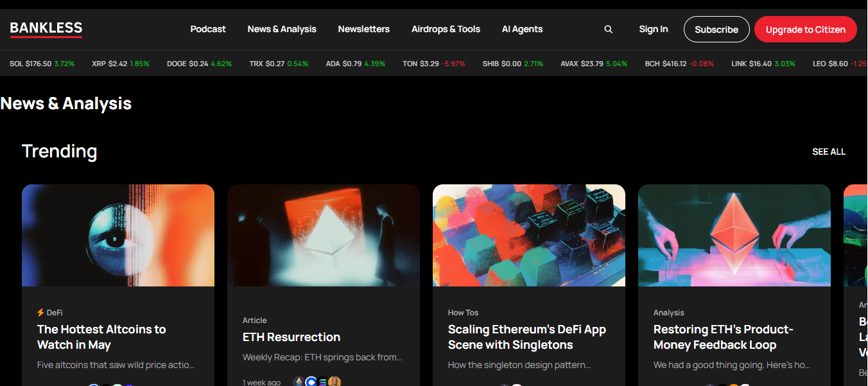Open 'Restoring ETH's Product-Money Feedback Loop'
The height and width of the screenshot is (386, 868).
click(x=724, y=337)
